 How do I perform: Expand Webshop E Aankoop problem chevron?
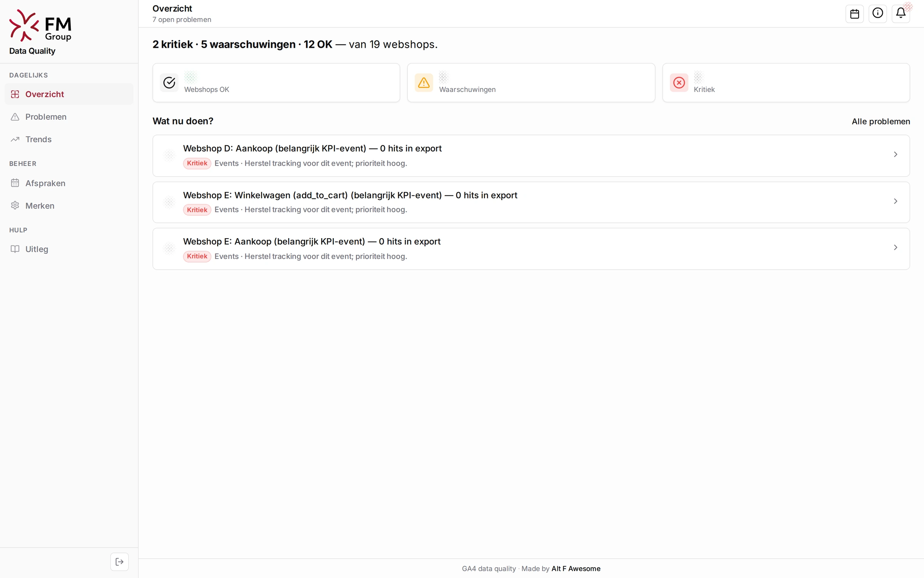[x=896, y=247]
